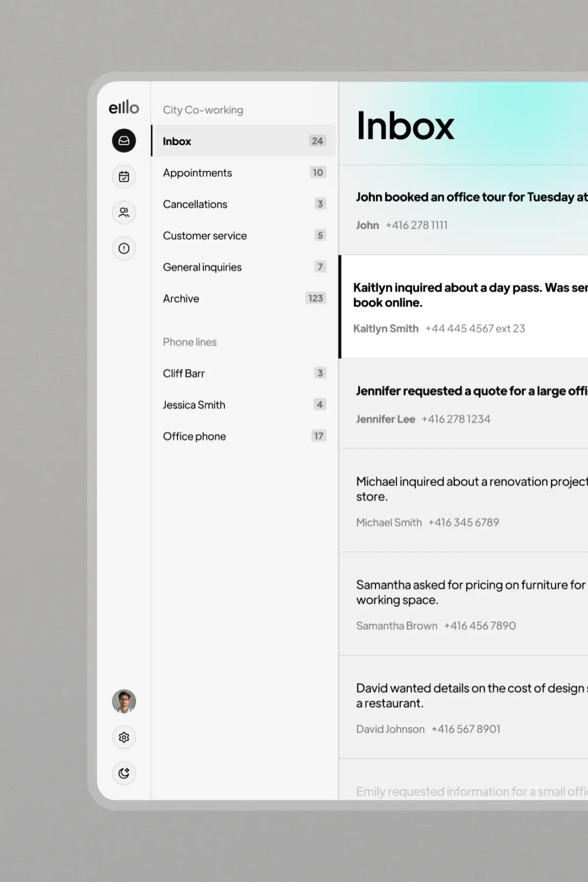Select Cliff Barr phone line
The height and width of the screenshot is (882, 588).
[244, 373]
